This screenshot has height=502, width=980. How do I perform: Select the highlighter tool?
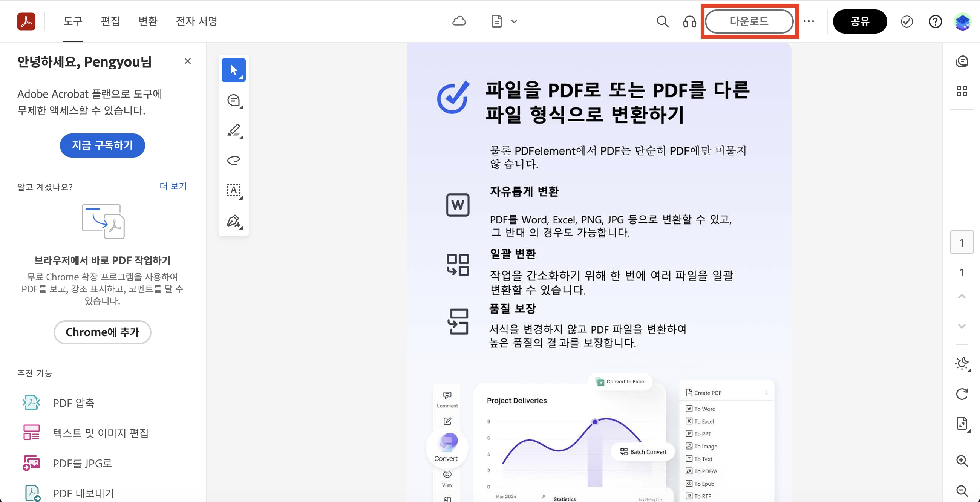[x=234, y=130]
